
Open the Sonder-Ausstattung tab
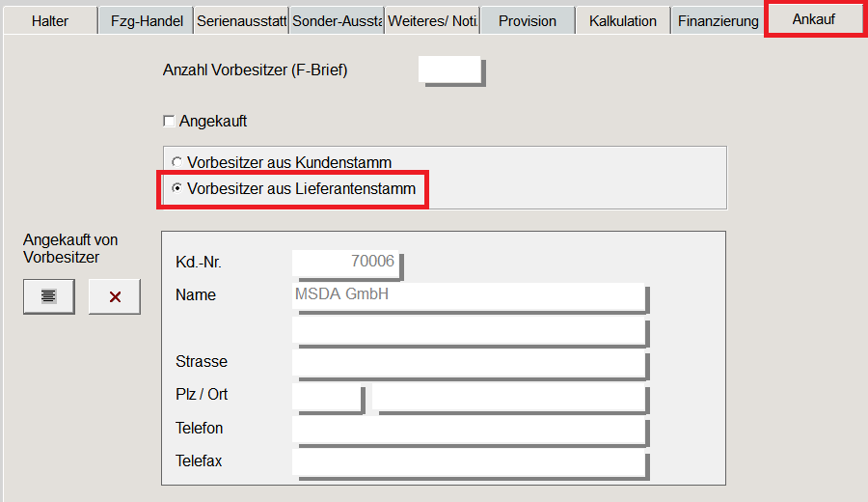(x=337, y=20)
